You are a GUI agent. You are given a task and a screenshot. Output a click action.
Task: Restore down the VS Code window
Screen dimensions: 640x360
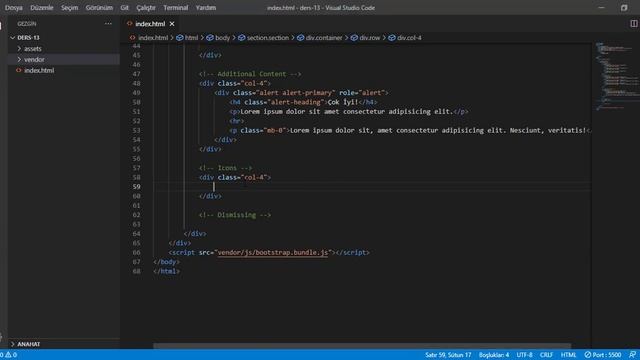(624, 8)
